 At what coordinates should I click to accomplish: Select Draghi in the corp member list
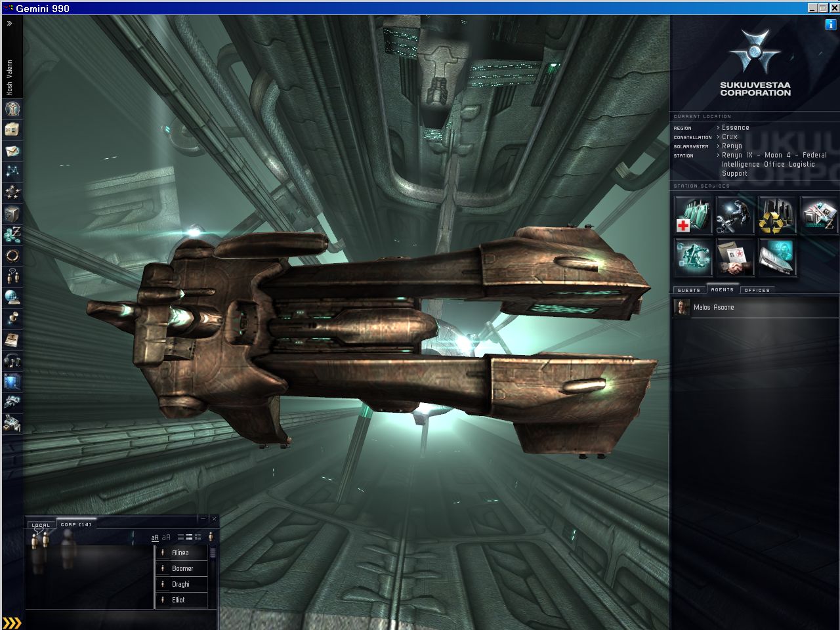[182, 584]
